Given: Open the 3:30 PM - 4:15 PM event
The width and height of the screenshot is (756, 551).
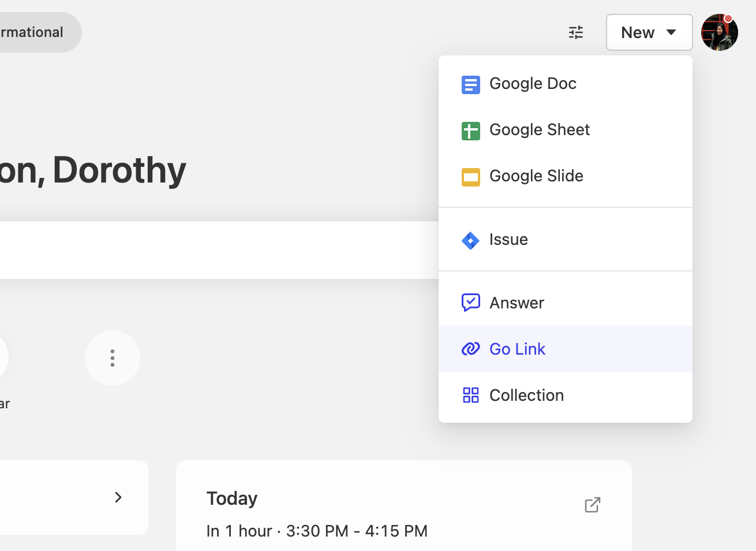Looking at the screenshot, I should [x=317, y=531].
